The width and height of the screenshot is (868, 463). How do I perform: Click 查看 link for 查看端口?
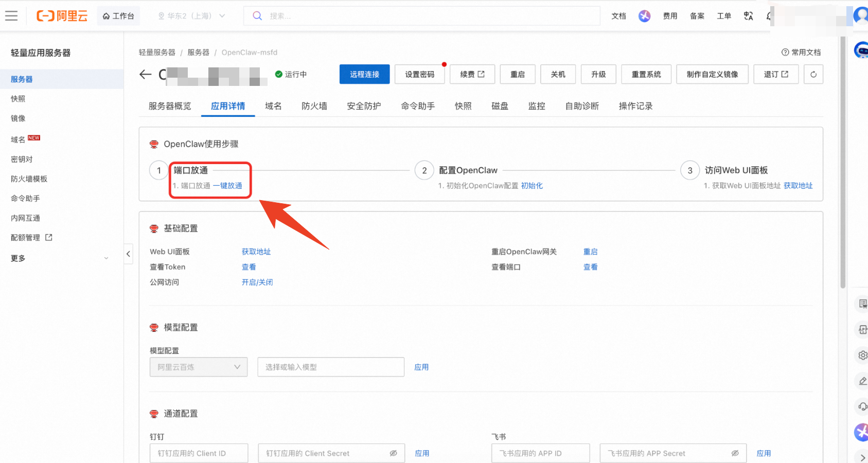[591, 267]
